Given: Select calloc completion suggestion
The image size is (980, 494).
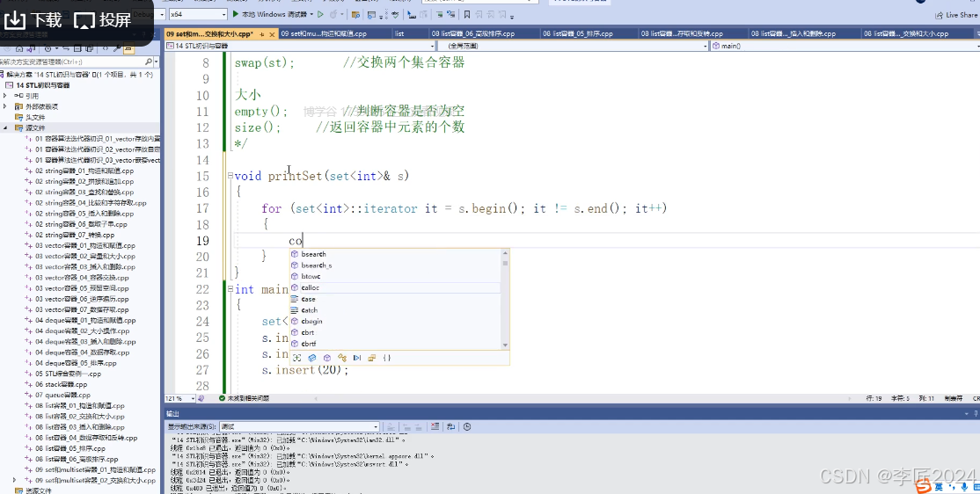Looking at the screenshot, I should [x=395, y=288].
